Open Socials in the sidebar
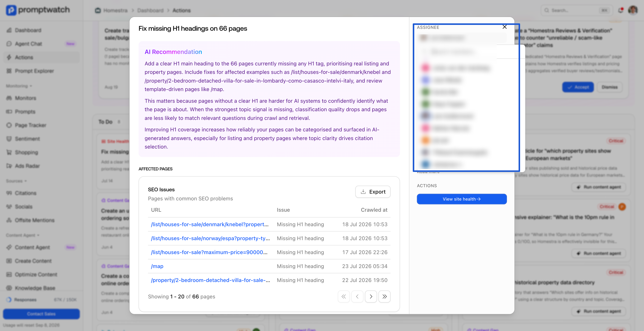 point(41,207)
